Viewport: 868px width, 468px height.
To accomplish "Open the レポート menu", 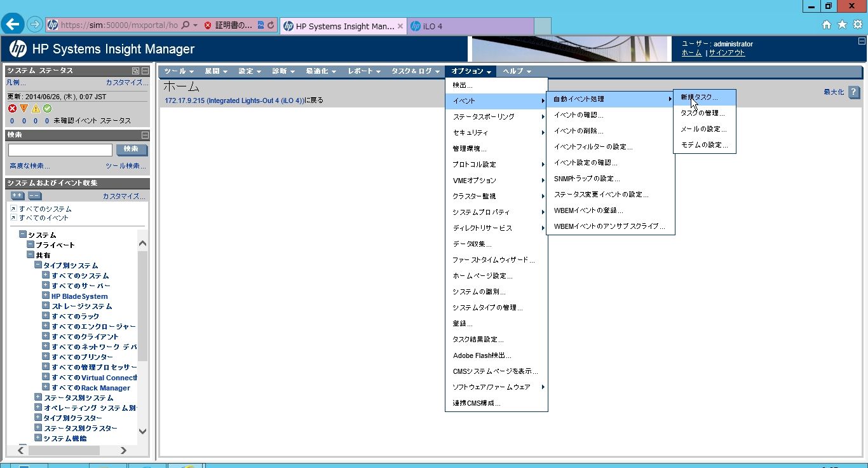I will click(364, 71).
